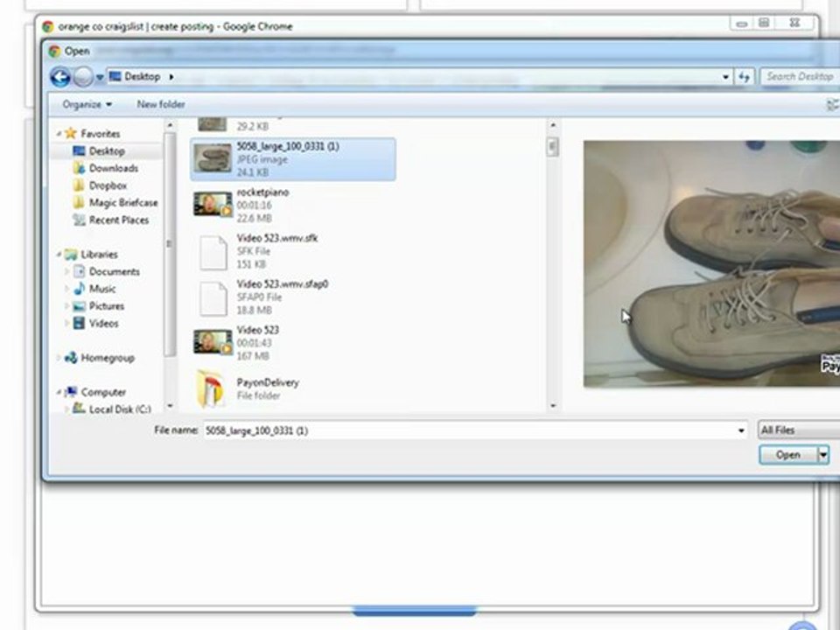Expand the Documents library arrow
The height and width of the screenshot is (630, 840).
click(x=66, y=271)
